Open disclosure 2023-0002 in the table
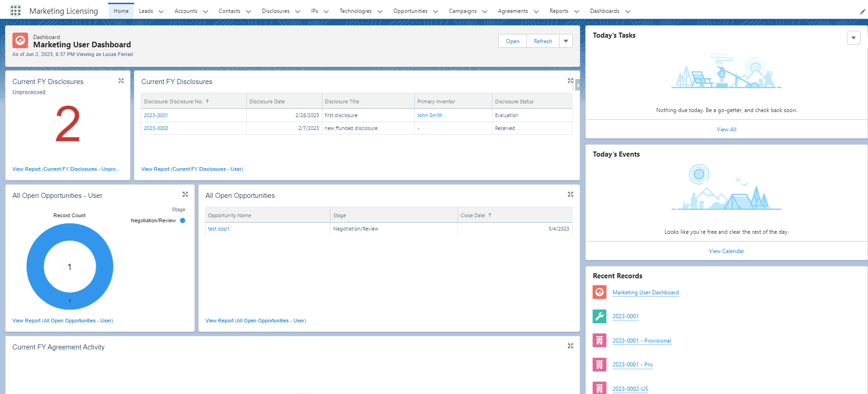This screenshot has width=868, height=394. pyautogui.click(x=156, y=128)
